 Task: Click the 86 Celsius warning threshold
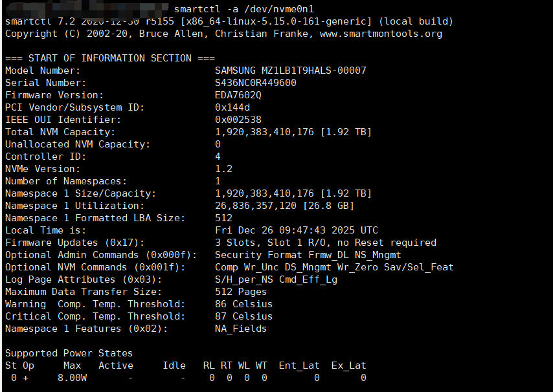coord(243,304)
